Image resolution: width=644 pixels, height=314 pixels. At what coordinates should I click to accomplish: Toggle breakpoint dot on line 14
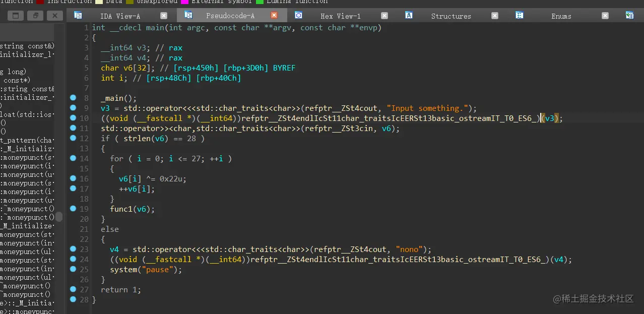[x=73, y=158]
